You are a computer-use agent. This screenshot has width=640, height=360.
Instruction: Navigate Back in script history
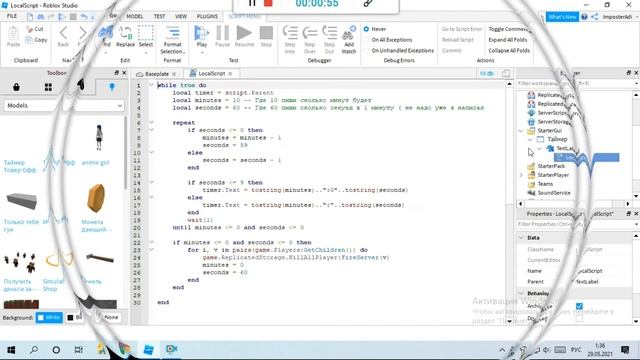click(63, 36)
